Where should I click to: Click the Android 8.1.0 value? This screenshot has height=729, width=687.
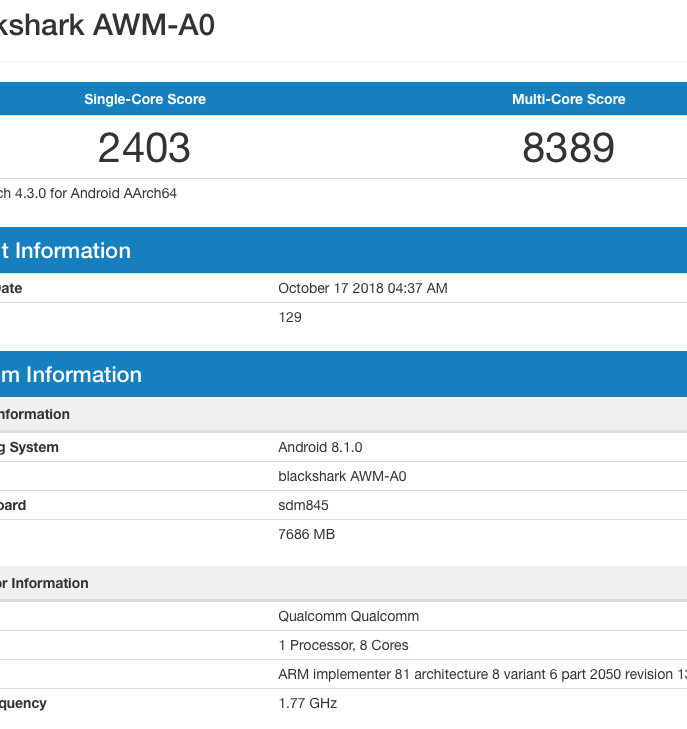pos(320,447)
